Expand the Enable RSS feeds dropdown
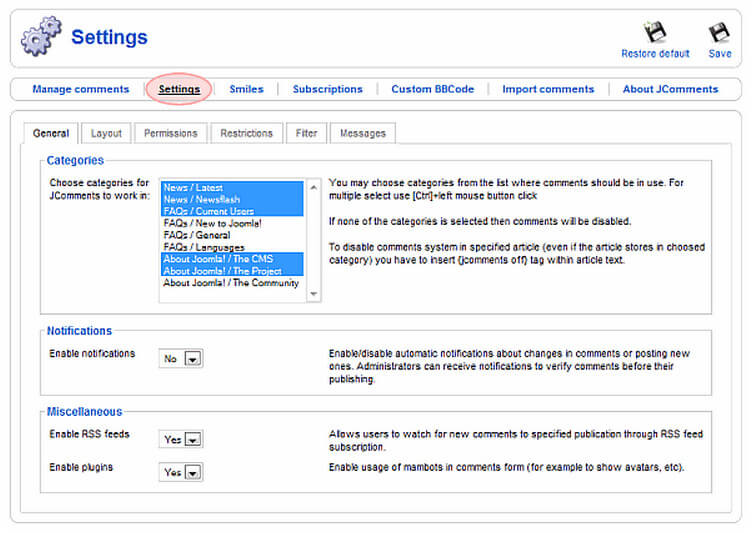The image size is (753, 533). (x=193, y=439)
